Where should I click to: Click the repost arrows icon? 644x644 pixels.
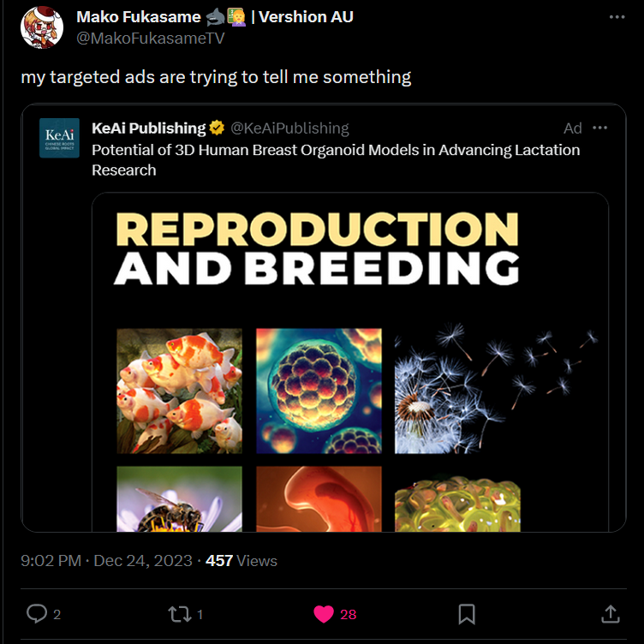(179, 613)
